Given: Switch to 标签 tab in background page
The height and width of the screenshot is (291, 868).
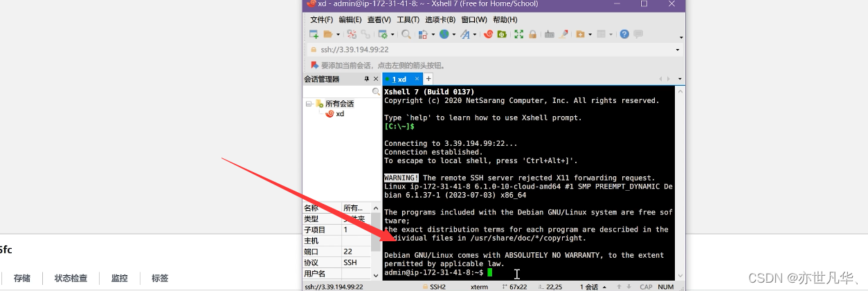Looking at the screenshot, I should click(x=160, y=279).
